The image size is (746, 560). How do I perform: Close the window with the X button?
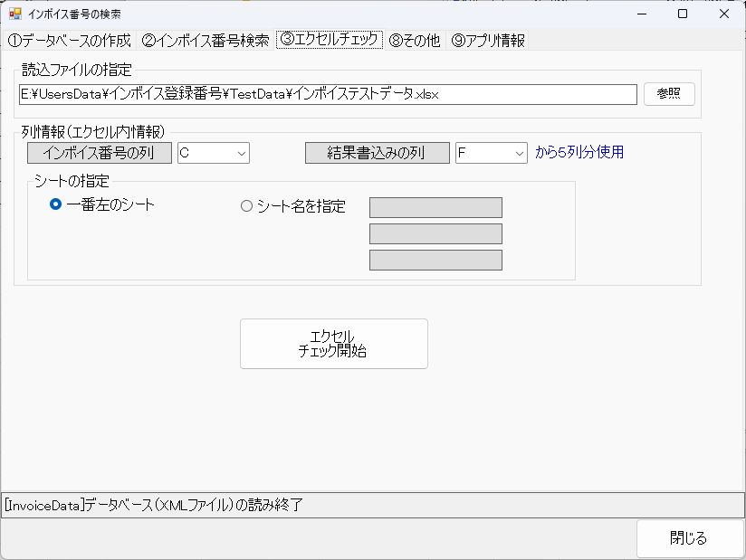click(724, 14)
